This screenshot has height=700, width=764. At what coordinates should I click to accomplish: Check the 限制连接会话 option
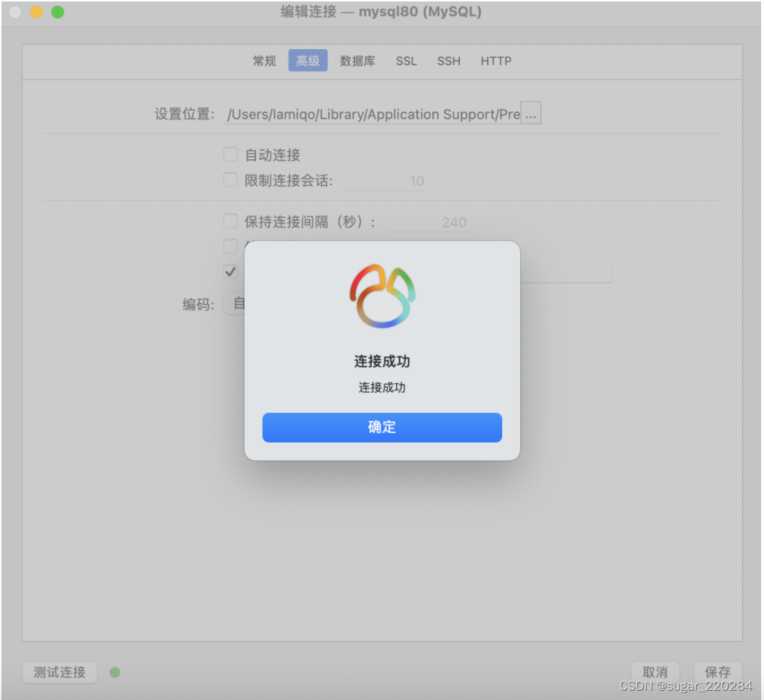pyautogui.click(x=231, y=179)
